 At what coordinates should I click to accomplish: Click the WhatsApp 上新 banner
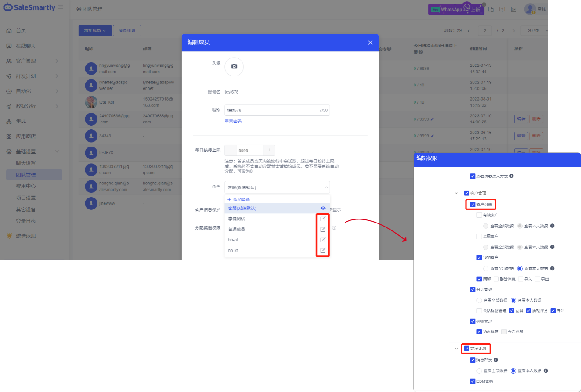(456, 9)
